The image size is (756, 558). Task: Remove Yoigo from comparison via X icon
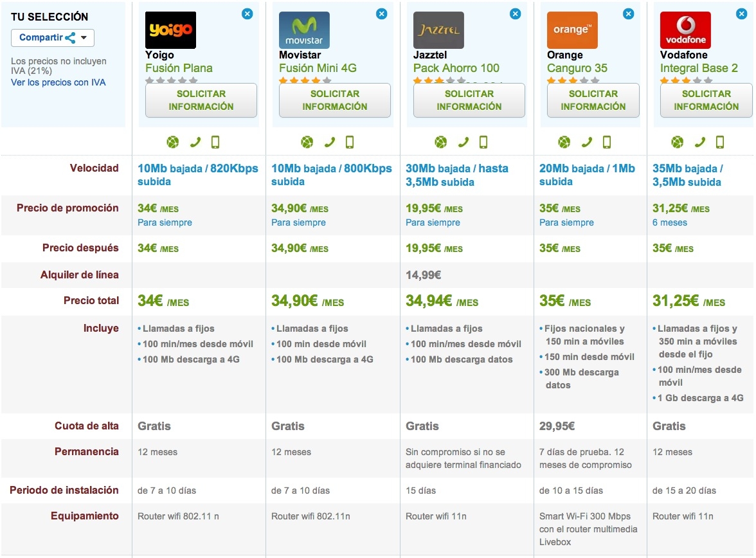248,14
